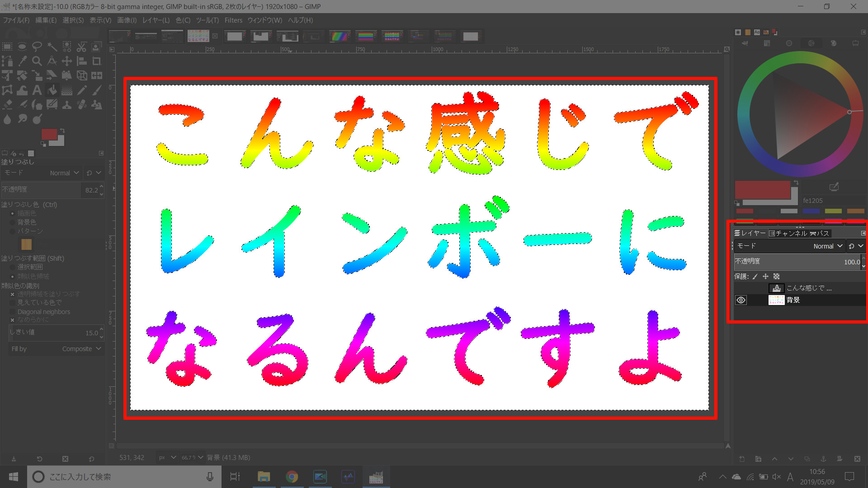Screen dimensions: 868x488
Task: Toggle visibility of こんな感じで layer
Action: pyautogui.click(x=741, y=288)
